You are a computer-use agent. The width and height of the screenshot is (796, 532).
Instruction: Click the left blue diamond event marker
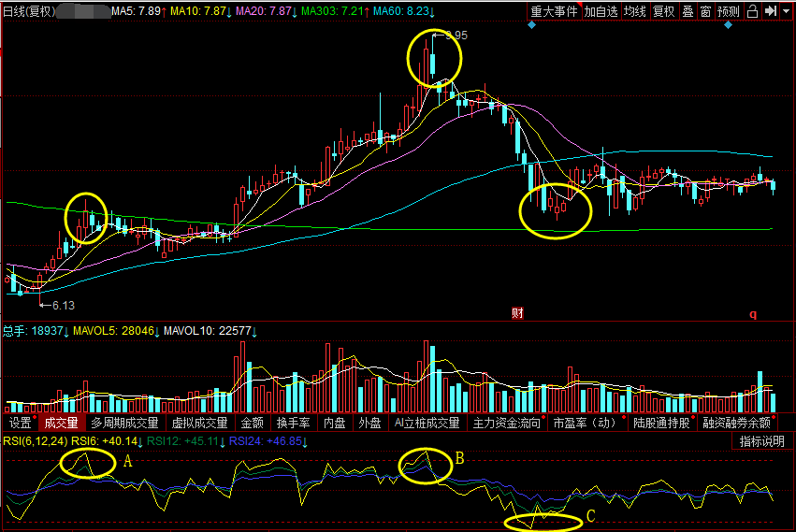pos(531,25)
